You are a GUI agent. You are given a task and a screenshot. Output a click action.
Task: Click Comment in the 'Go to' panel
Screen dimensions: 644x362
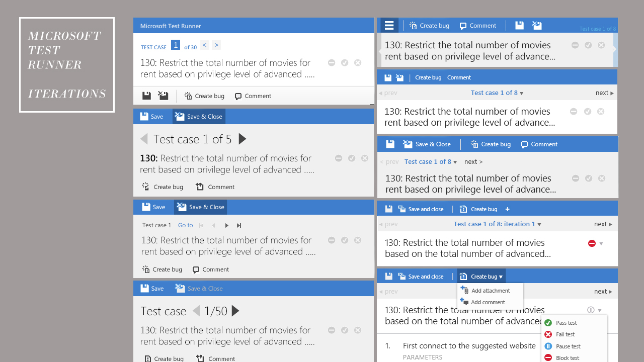coord(211,269)
